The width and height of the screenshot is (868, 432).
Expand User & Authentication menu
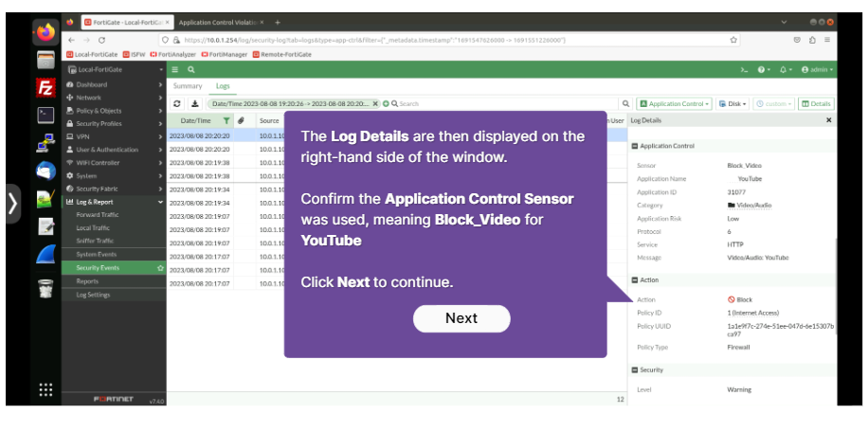[x=114, y=150]
